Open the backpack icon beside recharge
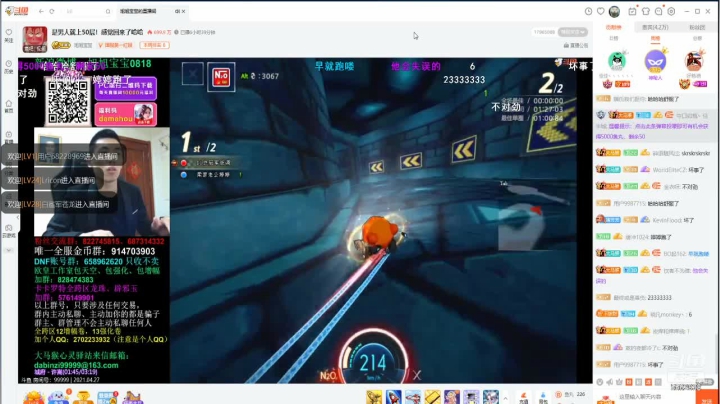Viewport: 720px width, 404px height. 543,398
